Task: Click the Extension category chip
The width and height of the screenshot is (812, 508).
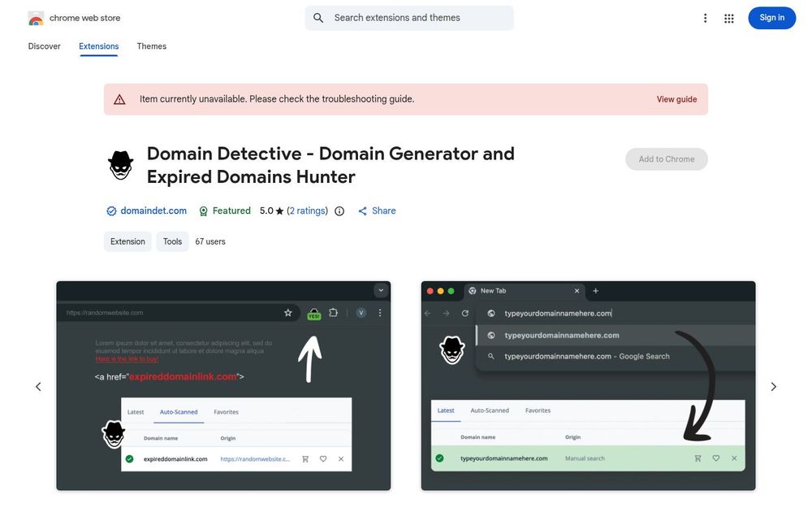Action: pyautogui.click(x=127, y=241)
